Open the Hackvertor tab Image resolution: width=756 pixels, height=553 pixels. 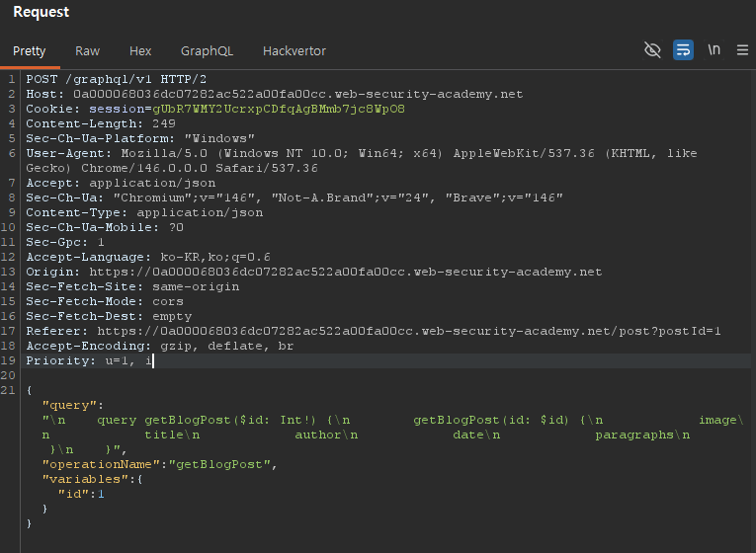coord(294,50)
